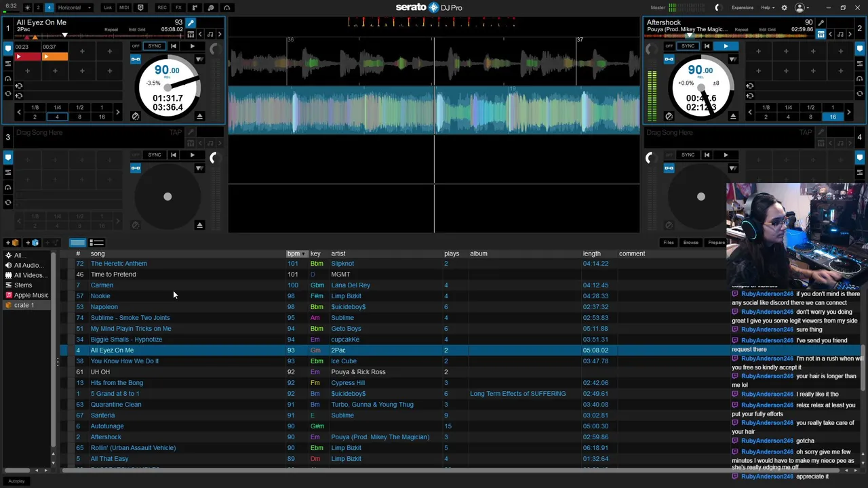
Task: Eject the track from deck 1
Action: coord(199,117)
